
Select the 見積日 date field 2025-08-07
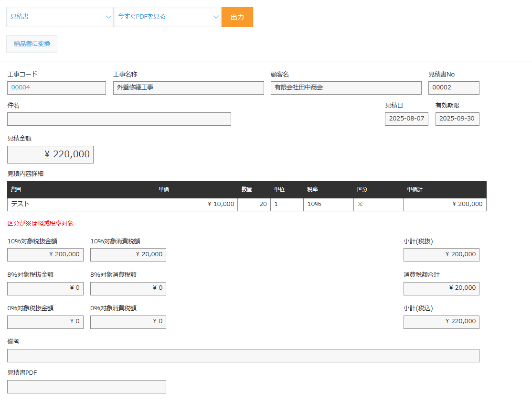pos(406,119)
